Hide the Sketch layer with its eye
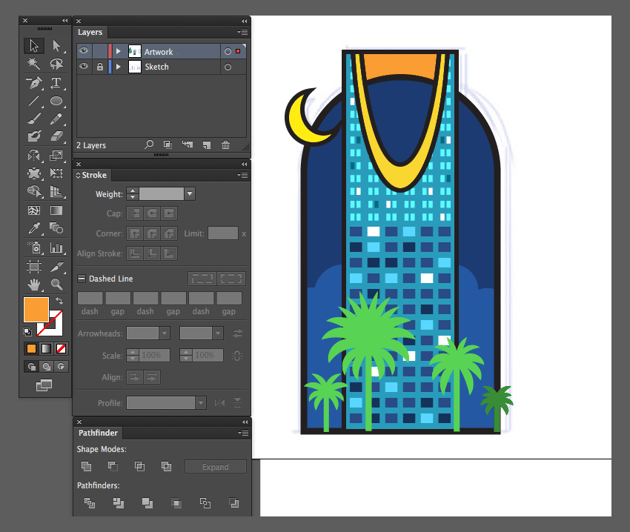Image resolution: width=630 pixels, height=532 pixels. tap(84, 66)
